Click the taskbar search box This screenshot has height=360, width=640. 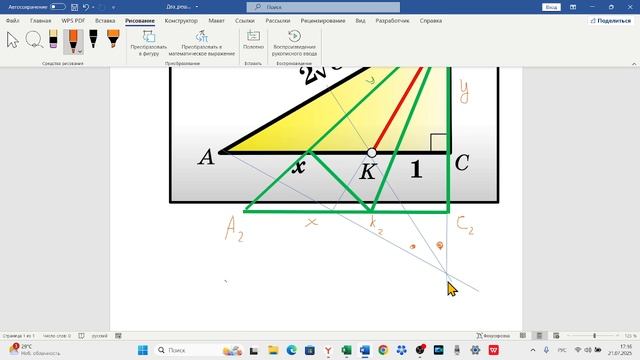click(200, 350)
